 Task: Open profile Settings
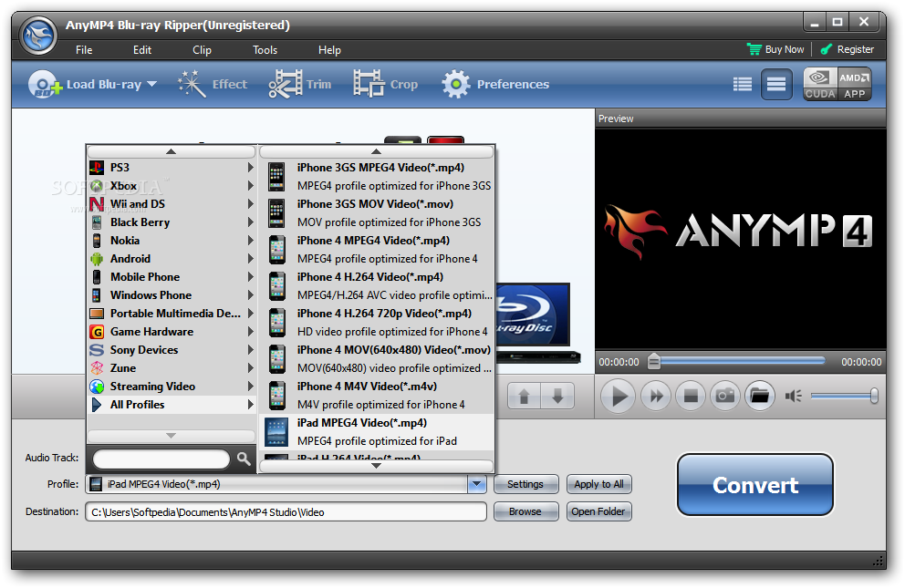coord(525,484)
